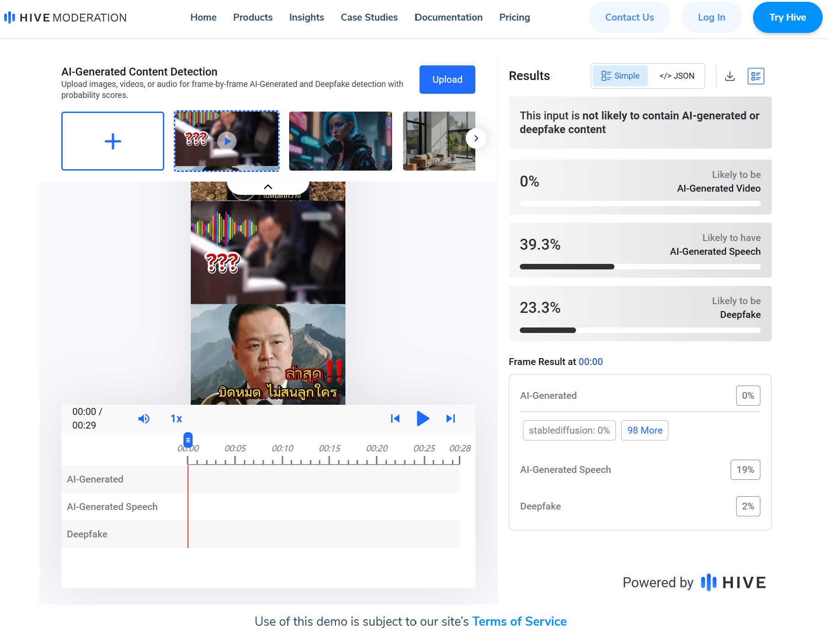The image size is (829, 644).
Task: Click the stablediffusion: 0% tag
Action: pyautogui.click(x=569, y=430)
